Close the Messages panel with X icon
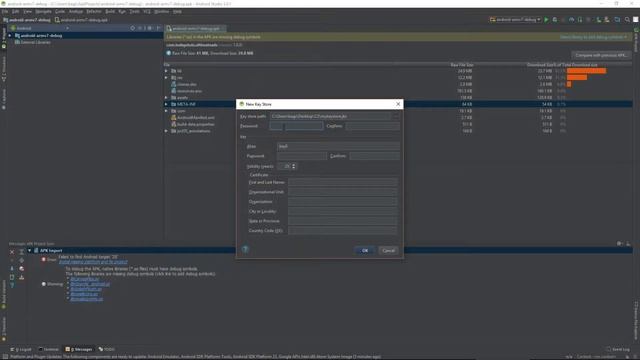The width and height of the screenshot is (640, 360). 12,252
